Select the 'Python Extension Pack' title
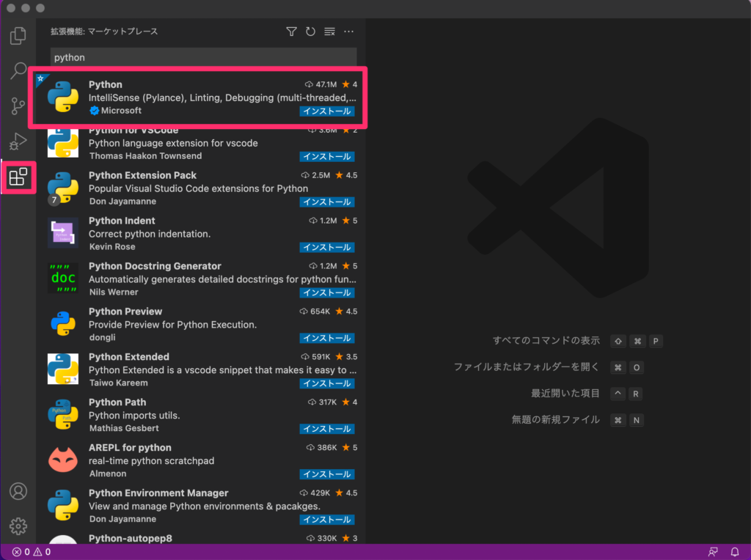The image size is (751, 560). click(x=142, y=175)
